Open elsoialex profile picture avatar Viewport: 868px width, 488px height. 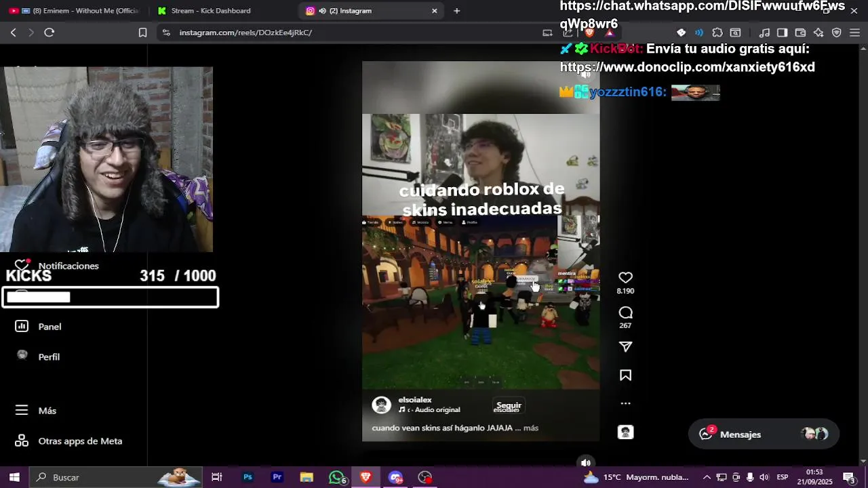[382, 405]
